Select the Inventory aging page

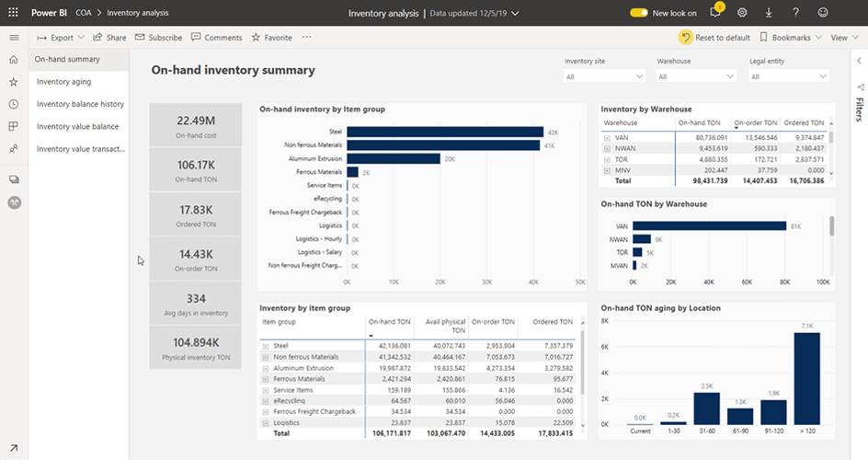pyautogui.click(x=64, y=82)
